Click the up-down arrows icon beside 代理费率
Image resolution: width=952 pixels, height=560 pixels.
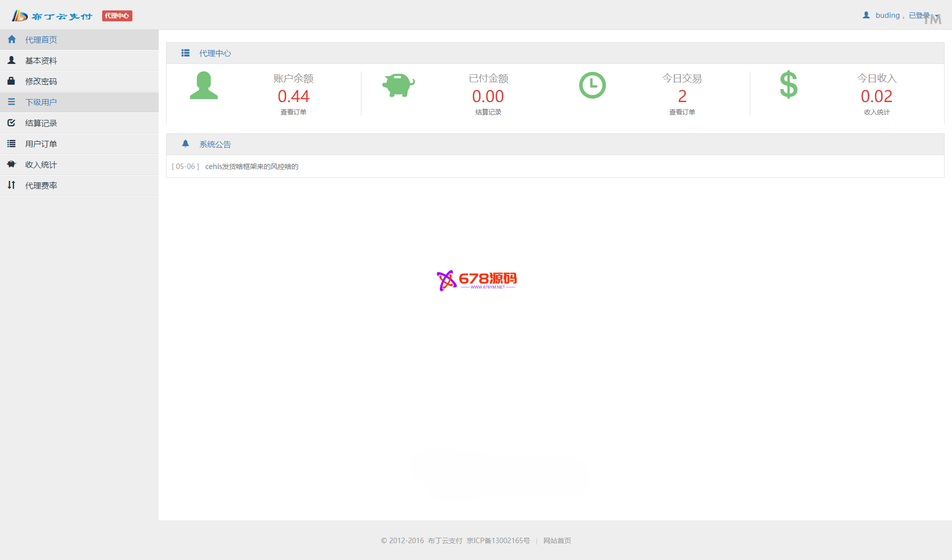click(x=11, y=185)
